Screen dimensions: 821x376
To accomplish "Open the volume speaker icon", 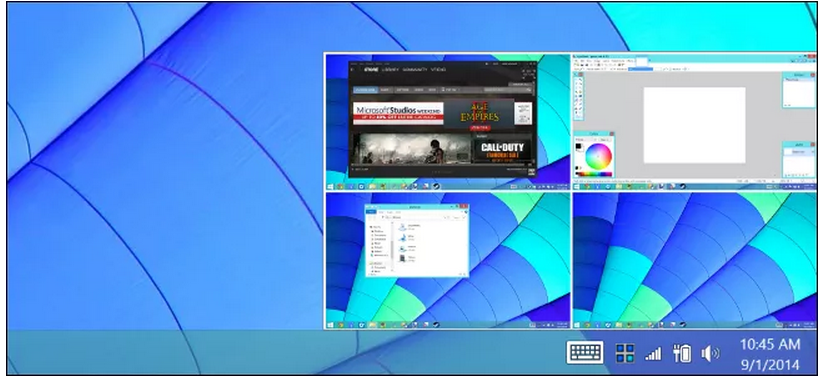I will pos(710,354).
